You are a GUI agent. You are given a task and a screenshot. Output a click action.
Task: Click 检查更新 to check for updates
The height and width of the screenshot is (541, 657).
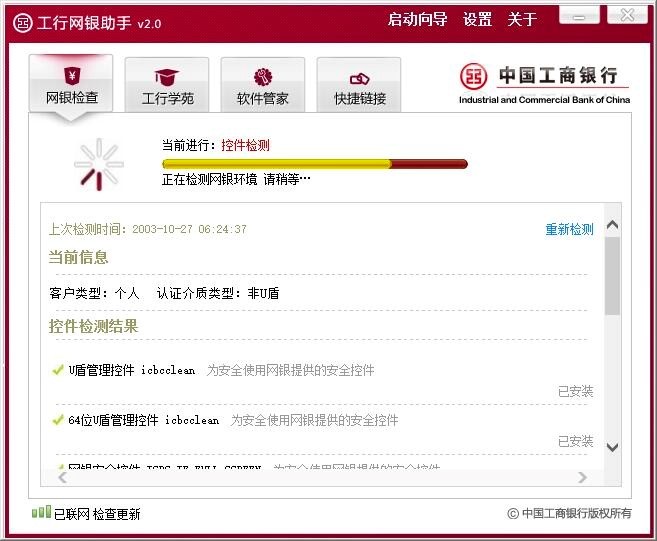click(x=116, y=514)
